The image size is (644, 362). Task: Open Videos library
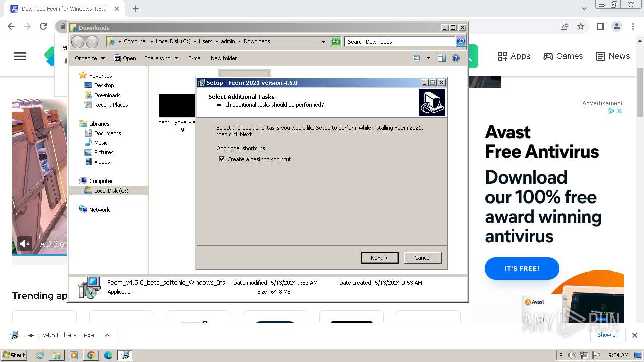pyautogui.click(x=102, y=162)
